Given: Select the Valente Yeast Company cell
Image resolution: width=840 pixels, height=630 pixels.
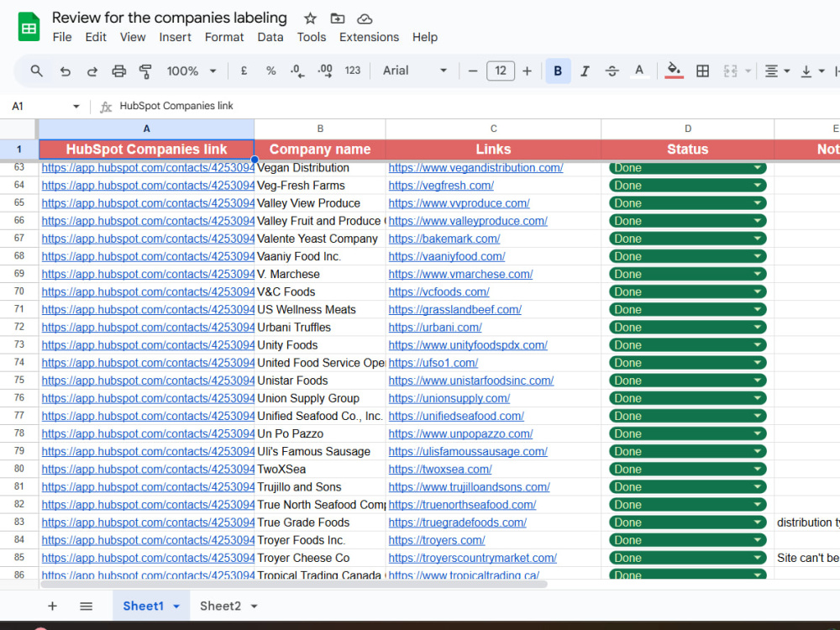Looking at the screenshot, I should 320,239.
